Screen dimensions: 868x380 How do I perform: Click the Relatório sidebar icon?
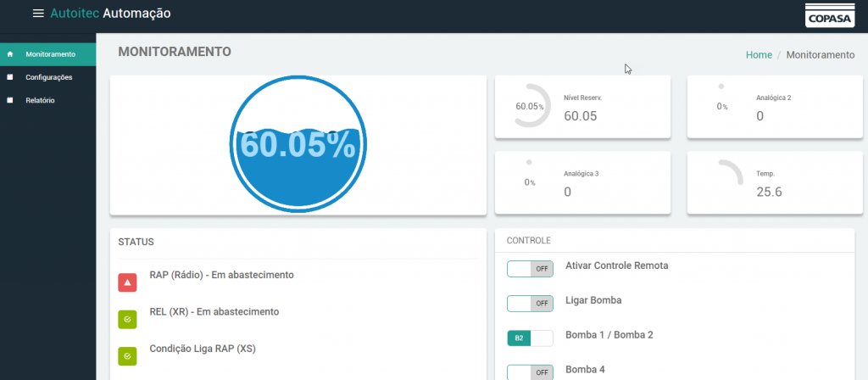10,100
